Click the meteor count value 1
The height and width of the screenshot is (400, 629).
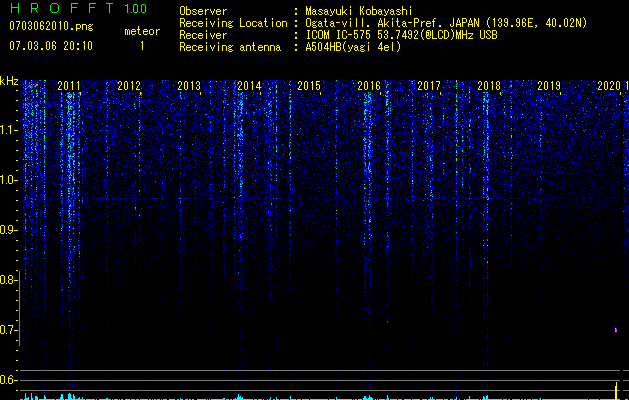click(142, 46)
